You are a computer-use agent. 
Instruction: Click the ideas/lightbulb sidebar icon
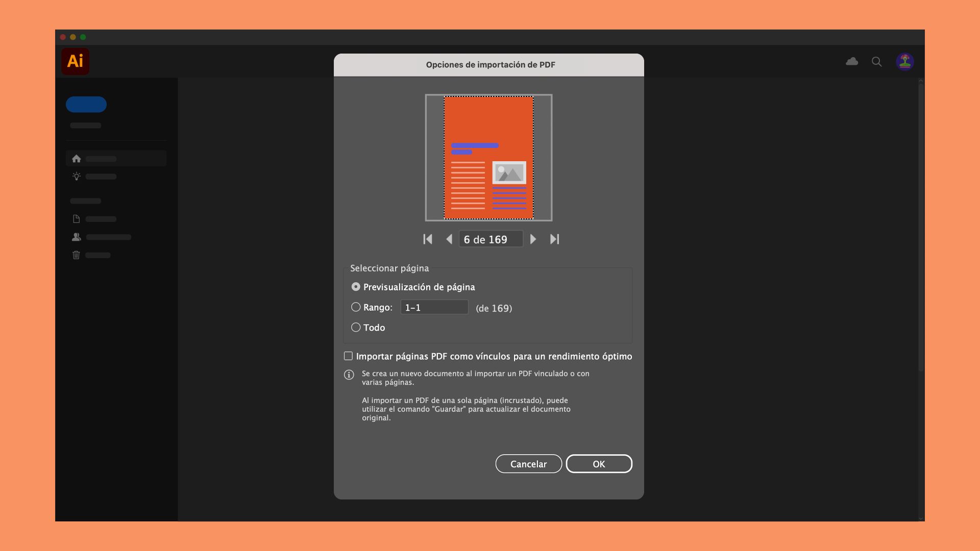tap(76, 176)
